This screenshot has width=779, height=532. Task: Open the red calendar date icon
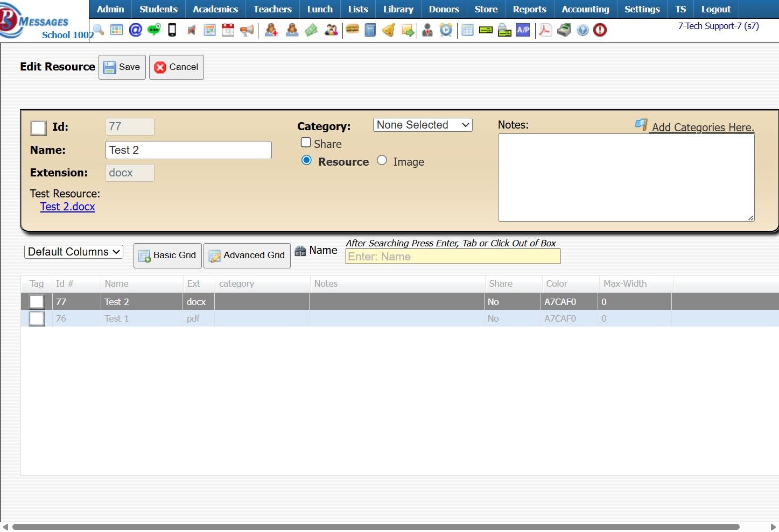click(228, 30)
